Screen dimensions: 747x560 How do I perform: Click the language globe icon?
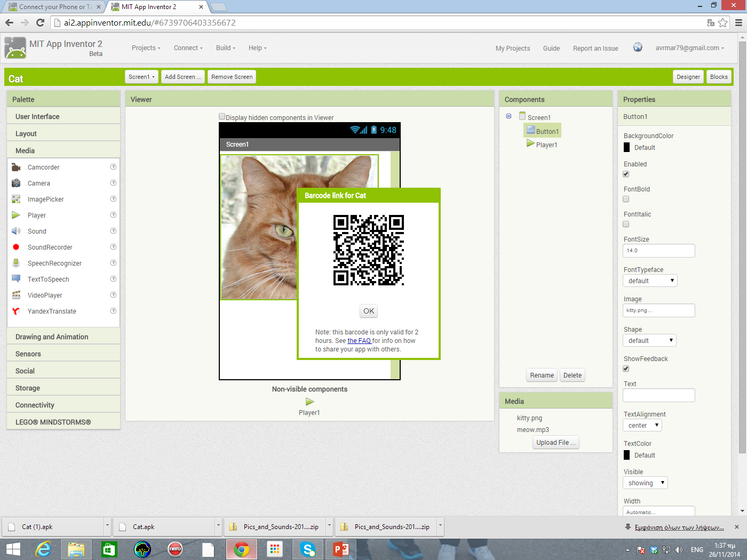638,47
